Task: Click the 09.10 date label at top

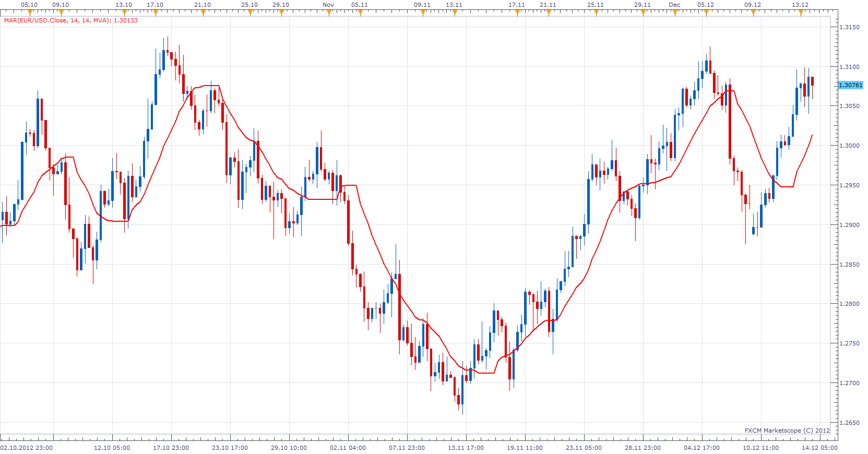Action: (x=61, y=5)
